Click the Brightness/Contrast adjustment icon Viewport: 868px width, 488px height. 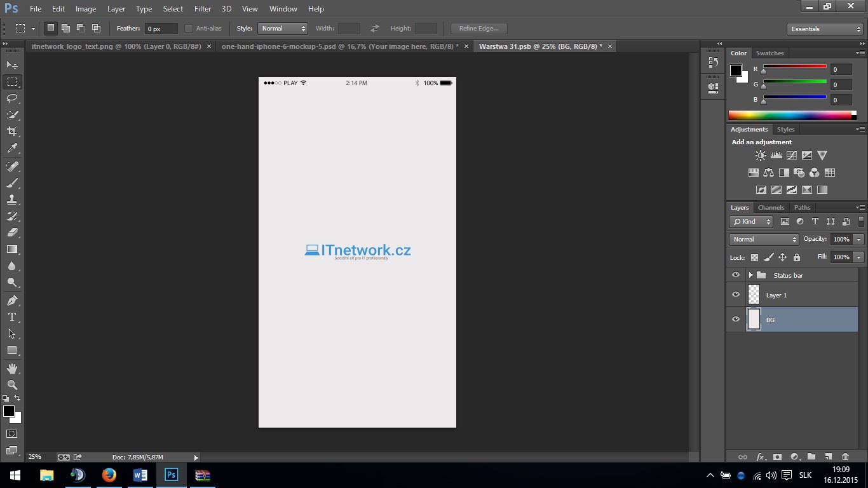click(761, 155)
